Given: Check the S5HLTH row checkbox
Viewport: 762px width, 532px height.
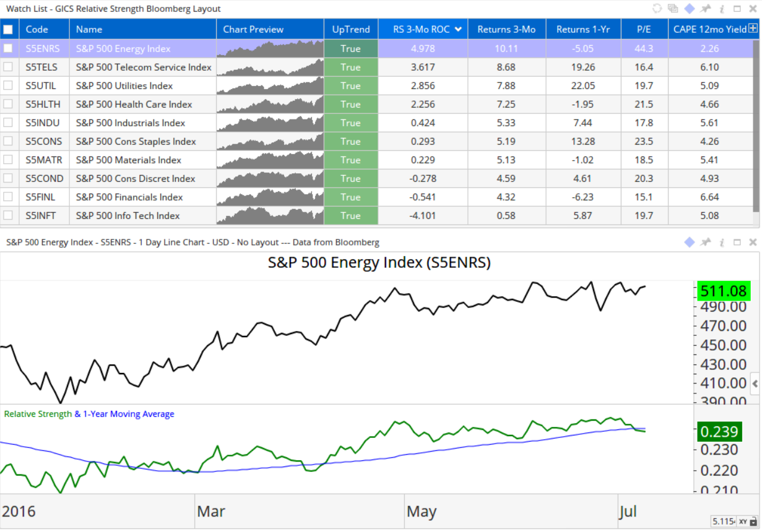Looking at the screenshot, I should 8,104.
